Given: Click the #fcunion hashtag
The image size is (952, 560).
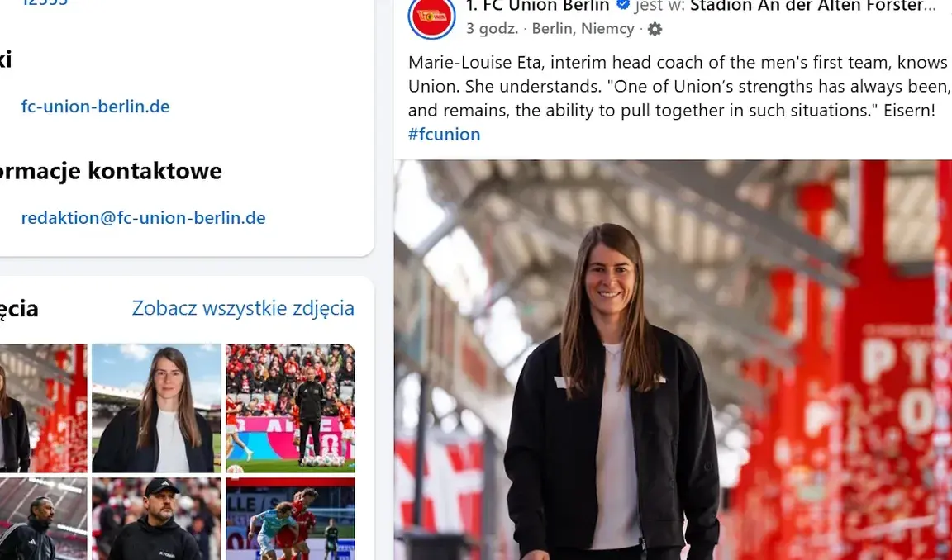Looking at the screenshot, I should 445,134.
